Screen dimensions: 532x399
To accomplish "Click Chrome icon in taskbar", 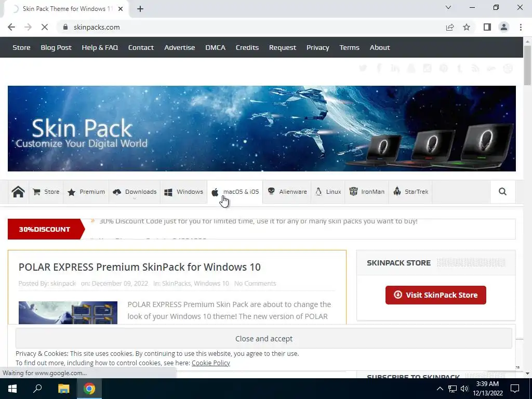I will 89,389.
